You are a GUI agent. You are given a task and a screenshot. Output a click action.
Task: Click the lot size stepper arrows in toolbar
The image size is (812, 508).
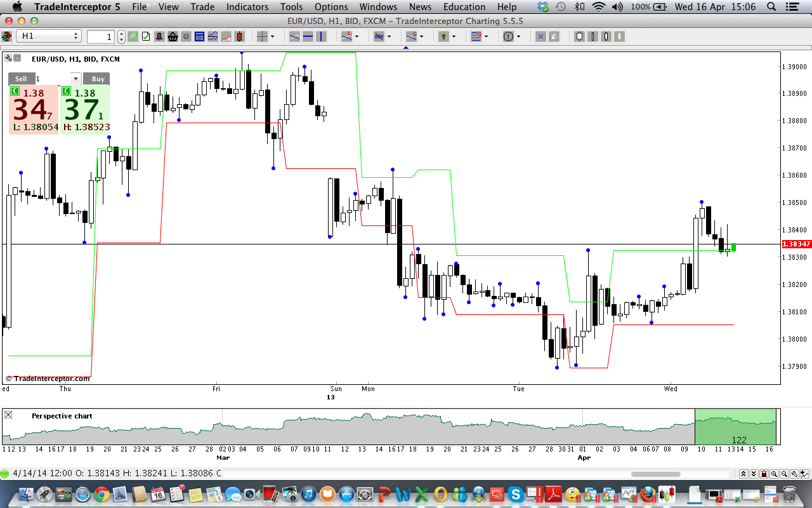pos(121,36)
